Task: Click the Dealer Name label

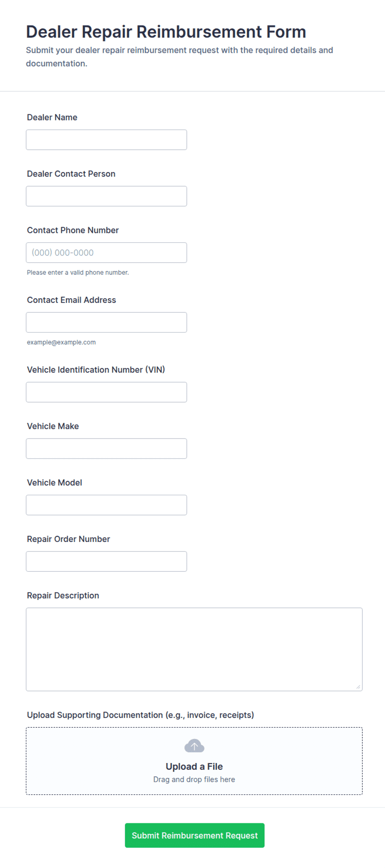Action: pos(52,117)
